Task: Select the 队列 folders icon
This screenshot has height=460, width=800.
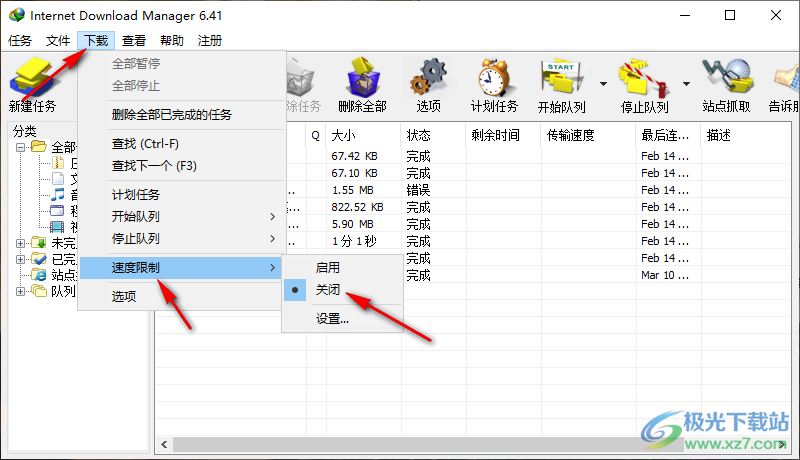Action: point(39,291)
